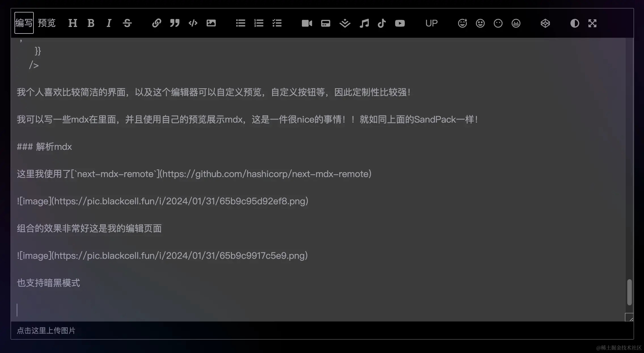The height and width of the screenshot is (353, 644).
Task: Toggle bold formatting
Action: pyautogui.click(x=91, y=23)
